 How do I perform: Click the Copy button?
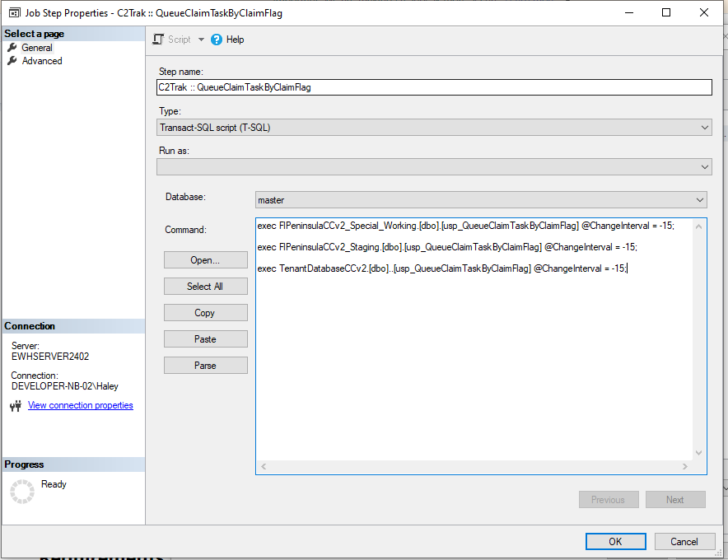coord(205,312)
